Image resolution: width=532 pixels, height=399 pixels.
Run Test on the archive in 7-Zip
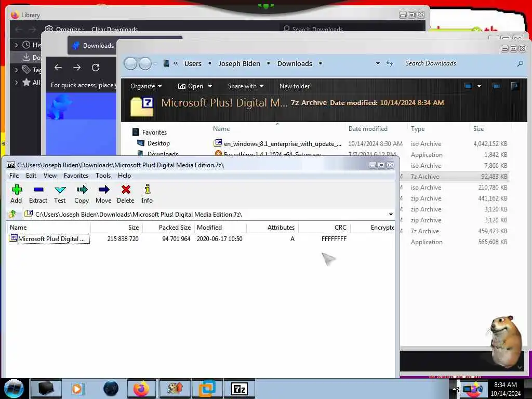[60, 194]
